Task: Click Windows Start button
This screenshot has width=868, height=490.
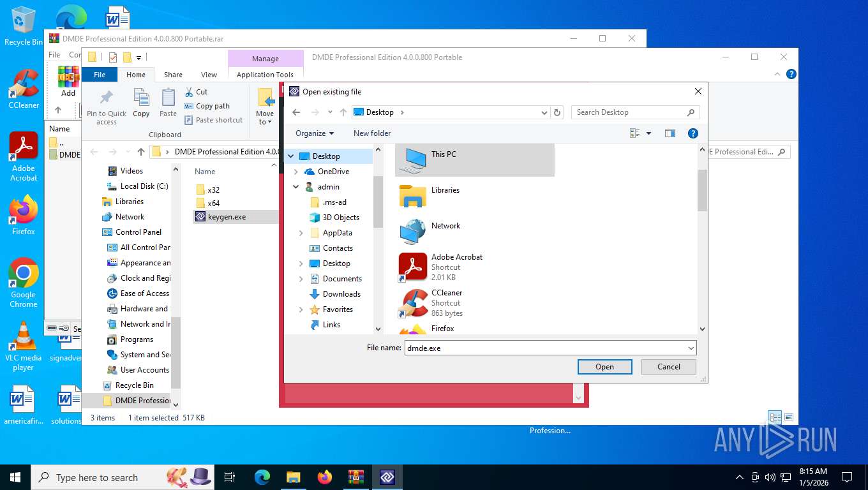Action: (x=15, y=477)
